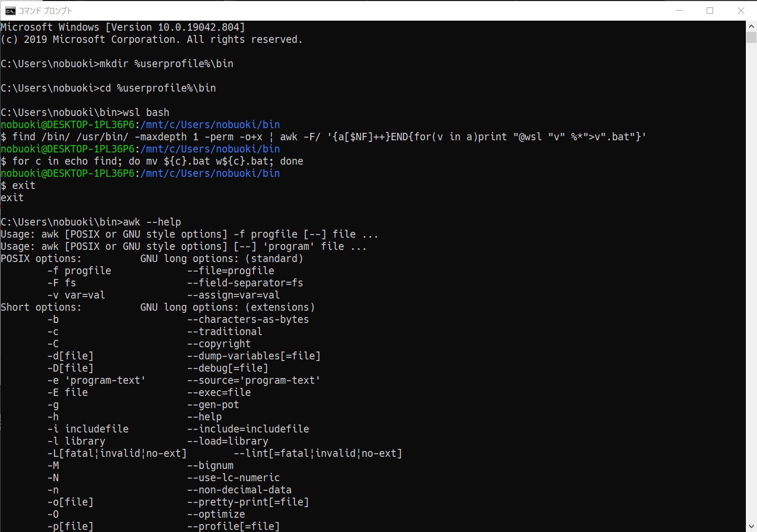Screen dimensions: 757x532
Task: Click the Microsoft Windows version line
Action: pos(122,27)
